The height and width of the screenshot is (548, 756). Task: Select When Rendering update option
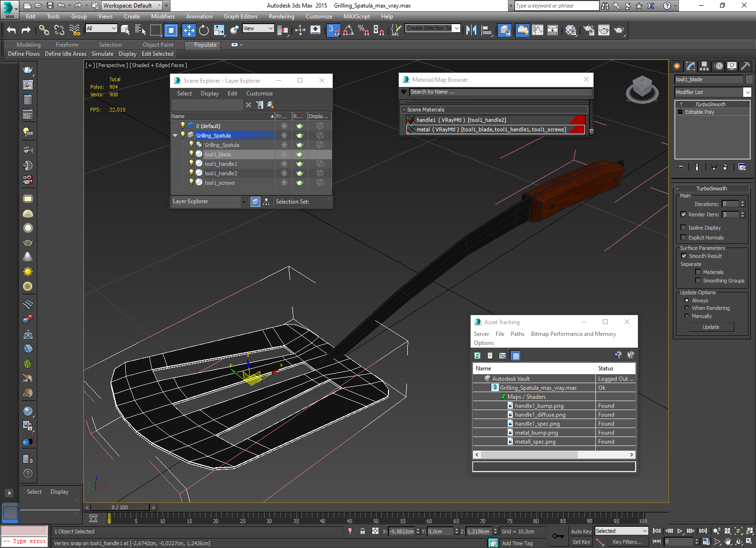pos(687,308)
